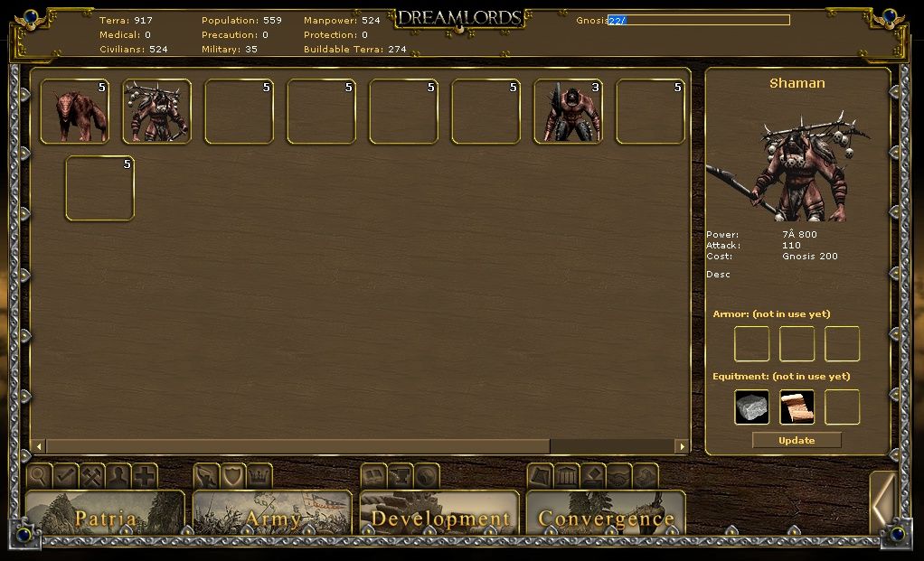The image size is (924, 561).
Task: Click the empty unit slot in second row
Action: [x=99, y=189]
